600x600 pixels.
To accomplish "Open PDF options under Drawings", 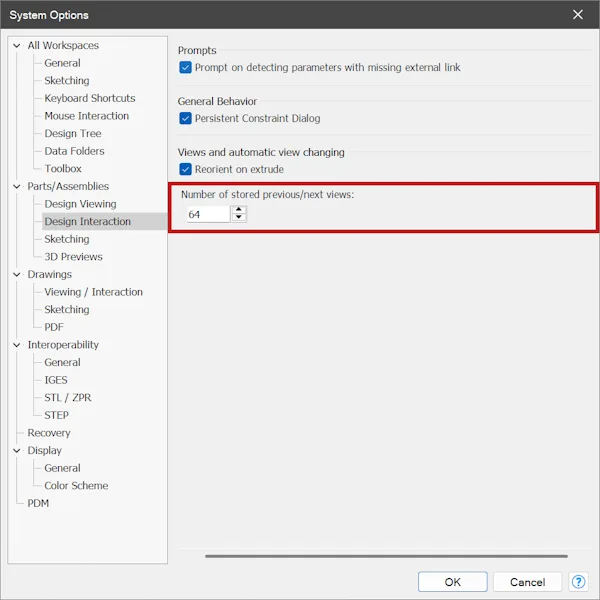I will pyautogui.click(x=54, y=327).
